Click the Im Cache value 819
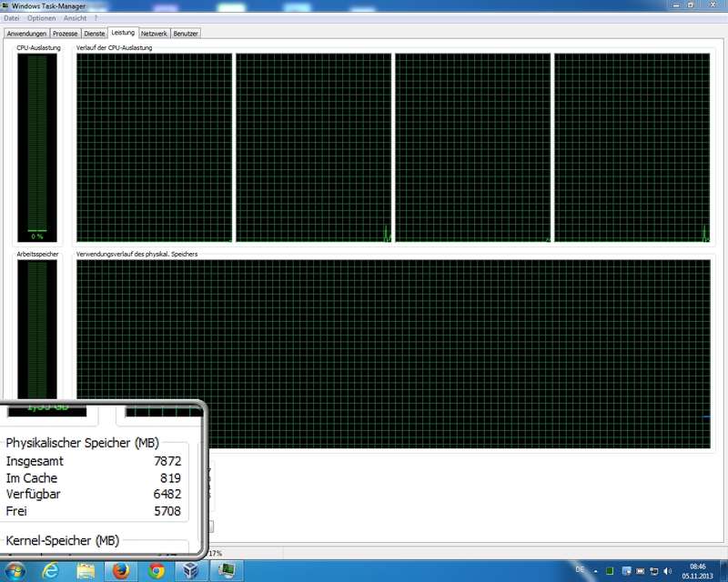This screenshot has height=582, width=728. tap(170, 478)
